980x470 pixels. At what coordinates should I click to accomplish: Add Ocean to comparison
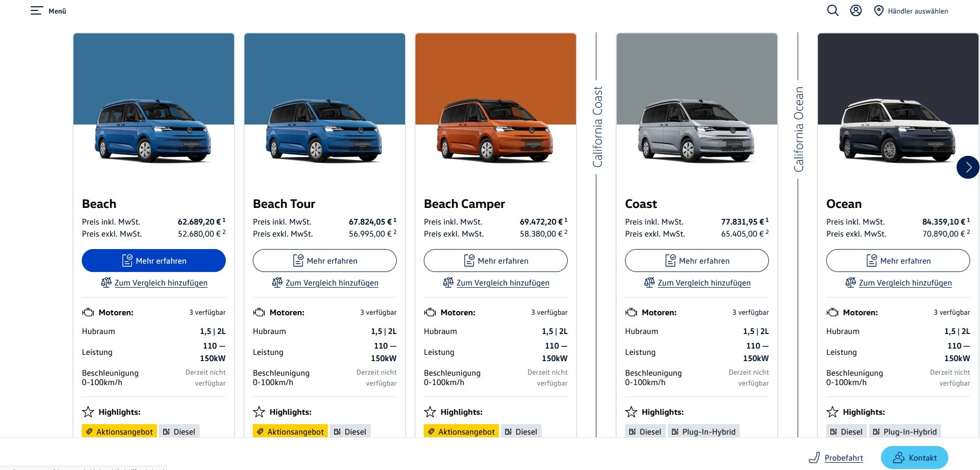click(x=905, y=283)
